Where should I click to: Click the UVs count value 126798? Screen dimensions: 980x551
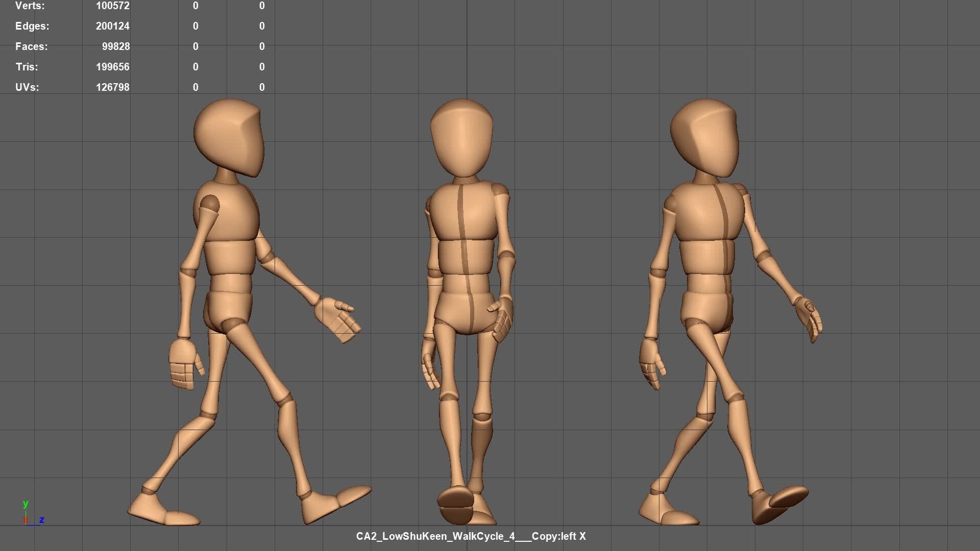coord(113,87)
